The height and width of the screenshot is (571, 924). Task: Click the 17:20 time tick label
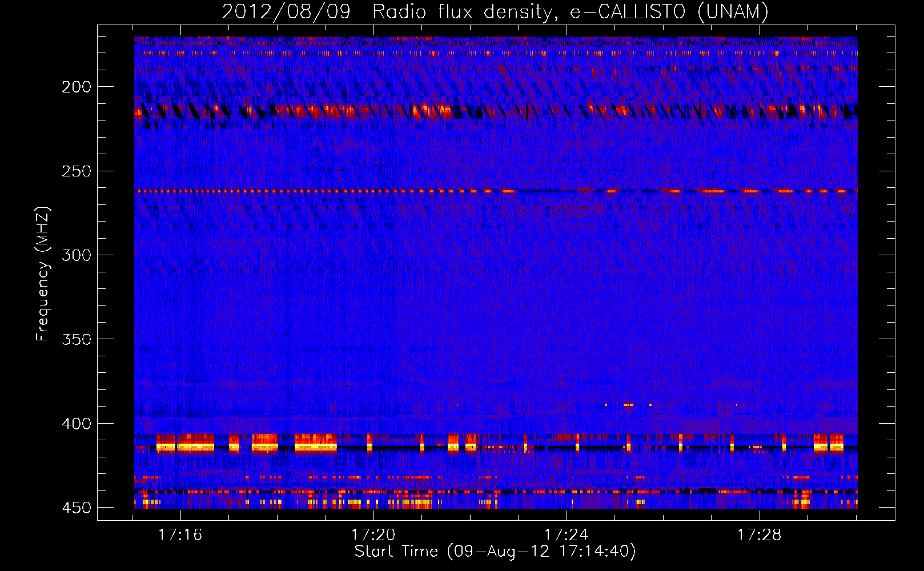click(373, 535)
